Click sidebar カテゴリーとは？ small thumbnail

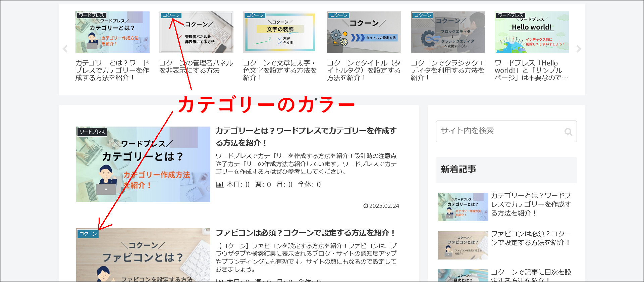pyautogui.click(x=463, y=207)
